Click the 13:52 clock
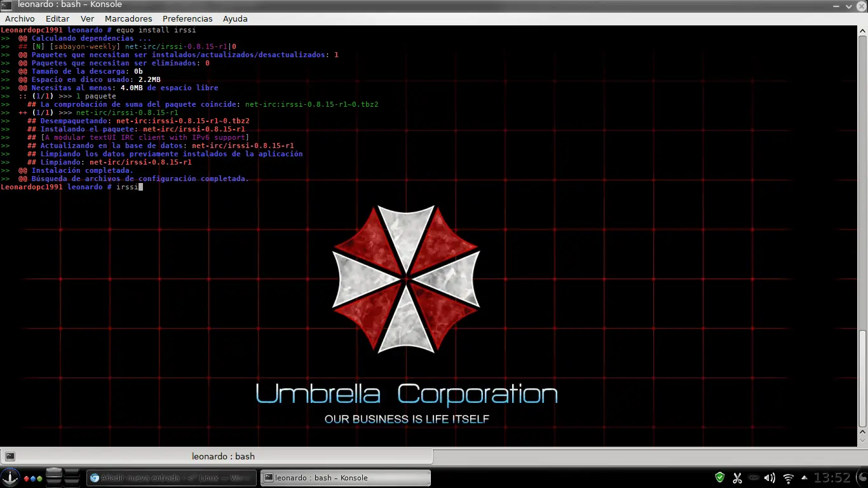 [832, 478]
